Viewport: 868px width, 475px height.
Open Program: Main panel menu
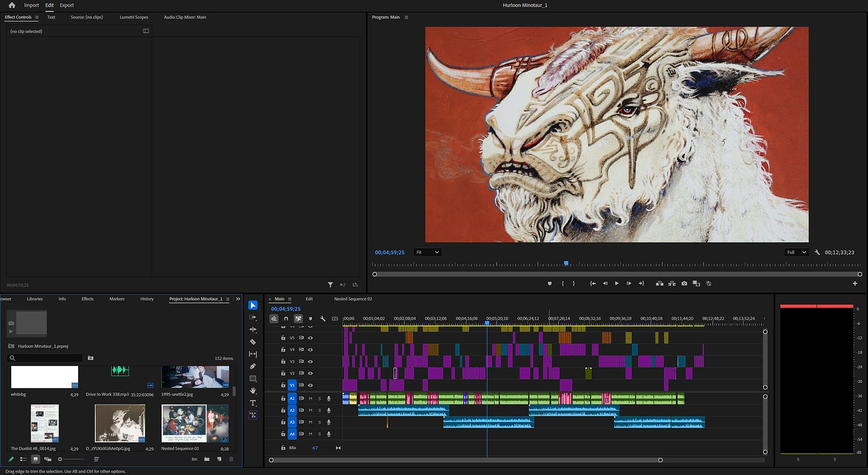pos(407,17)
